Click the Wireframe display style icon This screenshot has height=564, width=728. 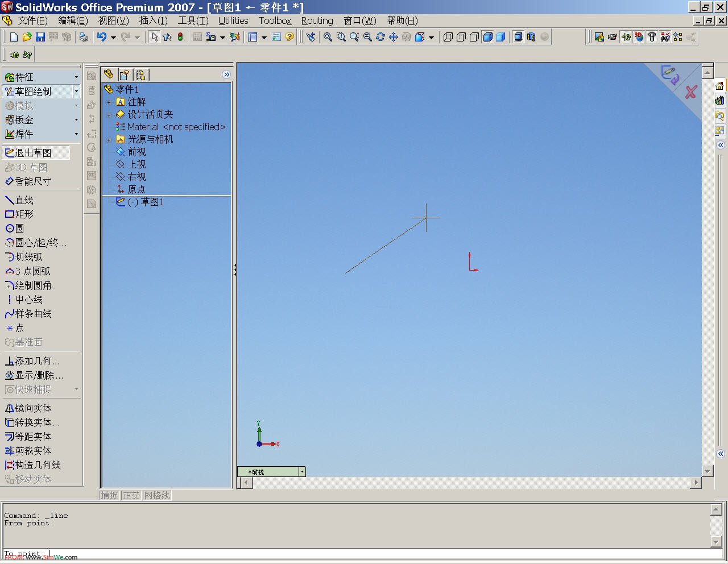pos(448,37)
